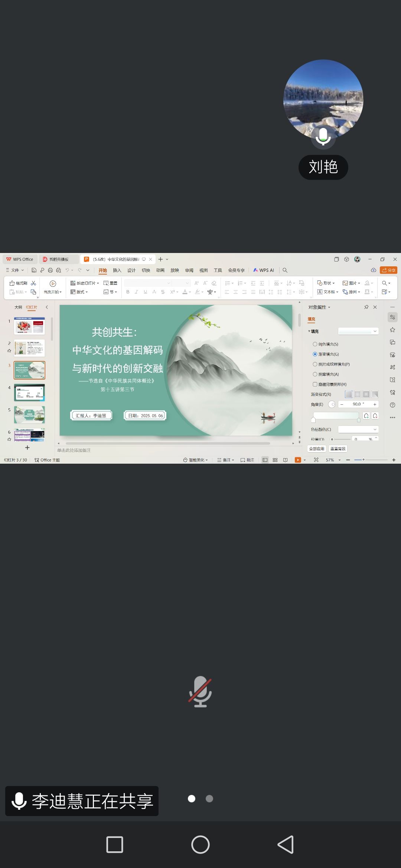Open the 插入 ribbon tab
401x868 pixels.
117,270
